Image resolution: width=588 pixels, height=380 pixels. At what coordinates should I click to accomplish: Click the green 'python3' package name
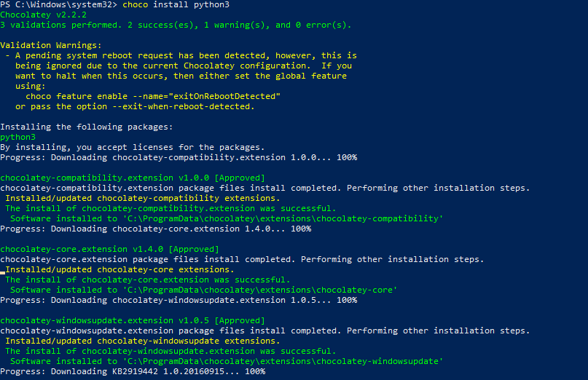17,137
